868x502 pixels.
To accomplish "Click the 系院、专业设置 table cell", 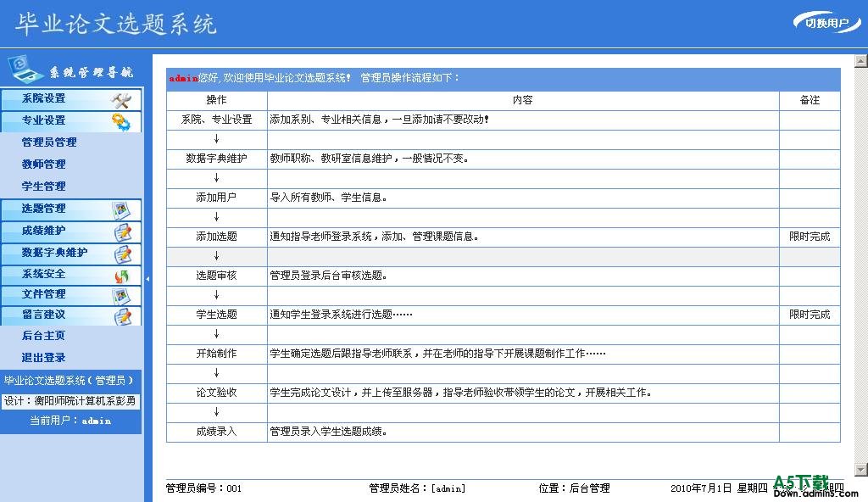I will tap(216, 120).
